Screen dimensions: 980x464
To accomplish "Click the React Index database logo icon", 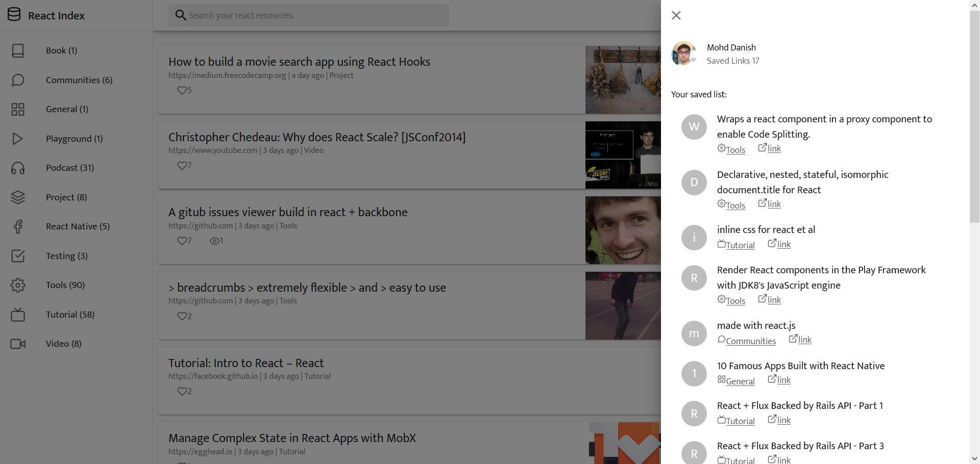I will pos(14,14).
